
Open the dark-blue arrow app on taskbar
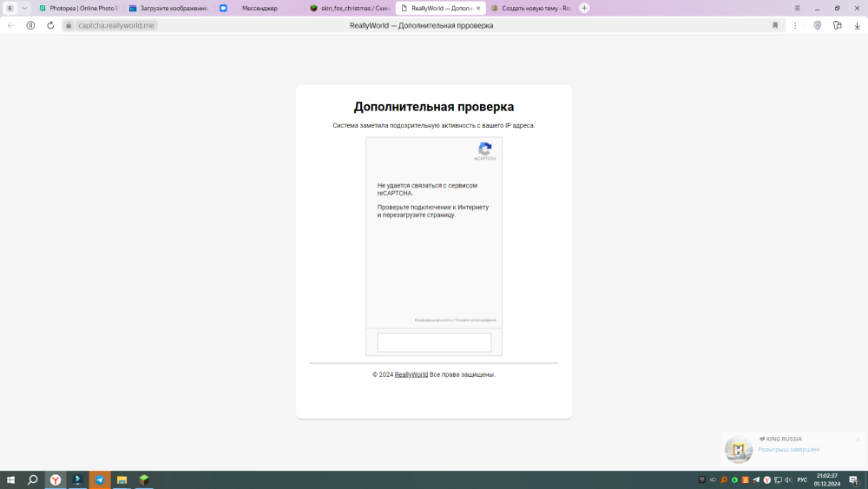point(77,479)
